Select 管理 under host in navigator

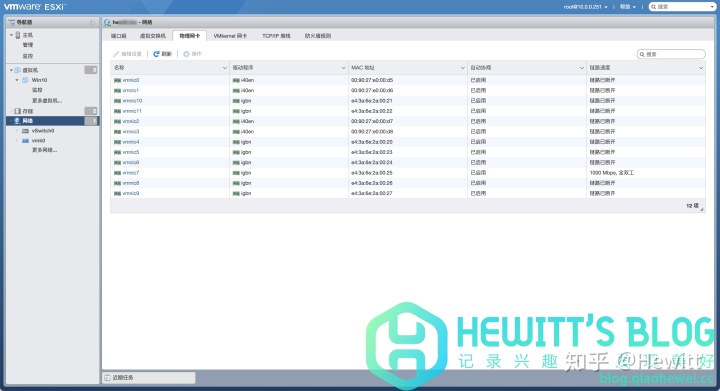click(28, 45)
